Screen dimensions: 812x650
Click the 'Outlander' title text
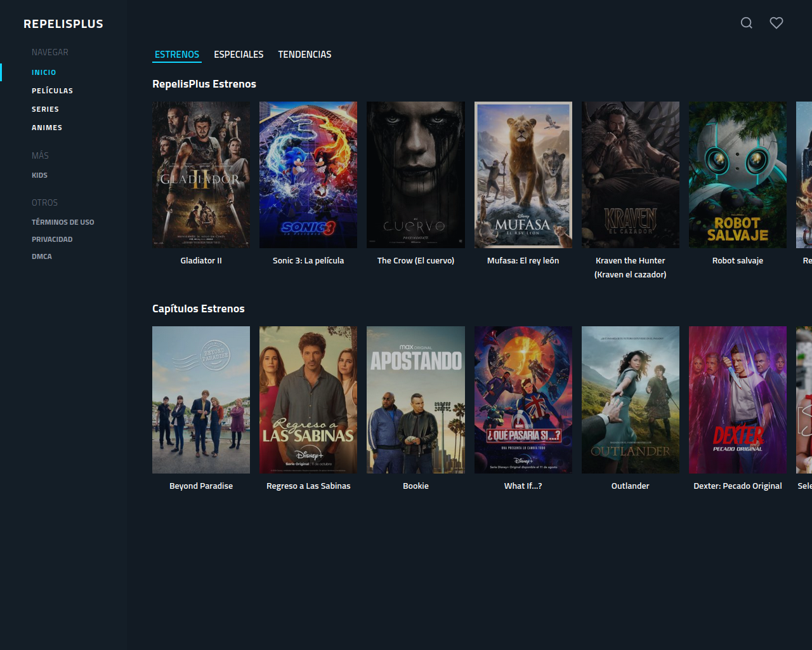click(x=631, y=486)
